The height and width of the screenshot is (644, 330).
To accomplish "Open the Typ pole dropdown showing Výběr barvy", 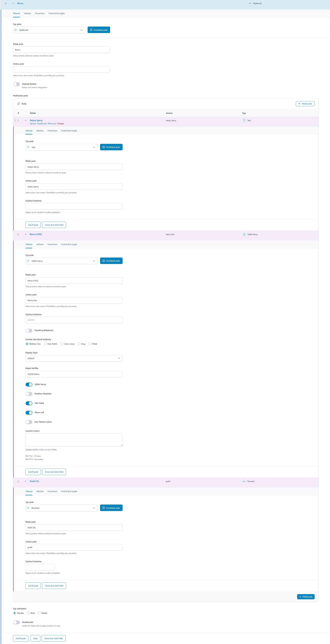I will click(x=61, y=261).
